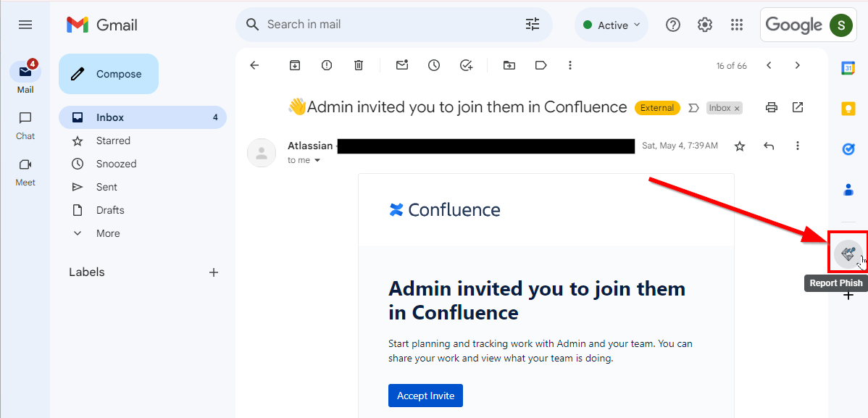Open Google Keep side panel

pos(848,109)
